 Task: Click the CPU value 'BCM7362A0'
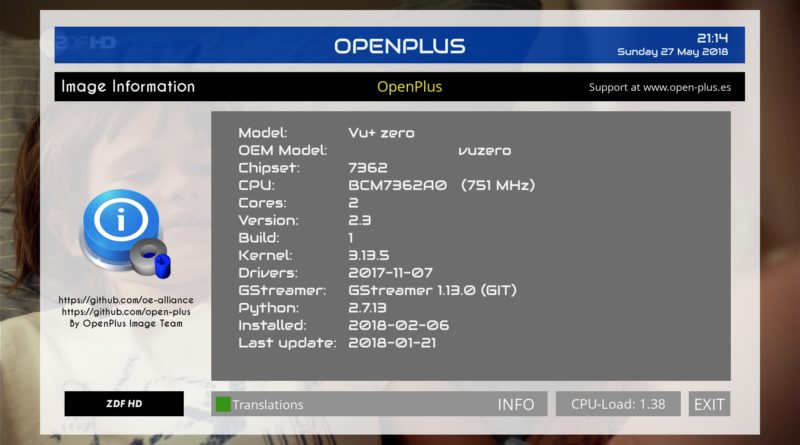pyautogui.click(x=397, y=185)
